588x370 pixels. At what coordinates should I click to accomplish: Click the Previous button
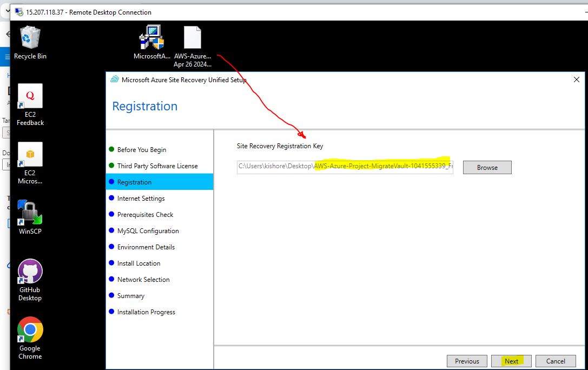coord(467,361)
